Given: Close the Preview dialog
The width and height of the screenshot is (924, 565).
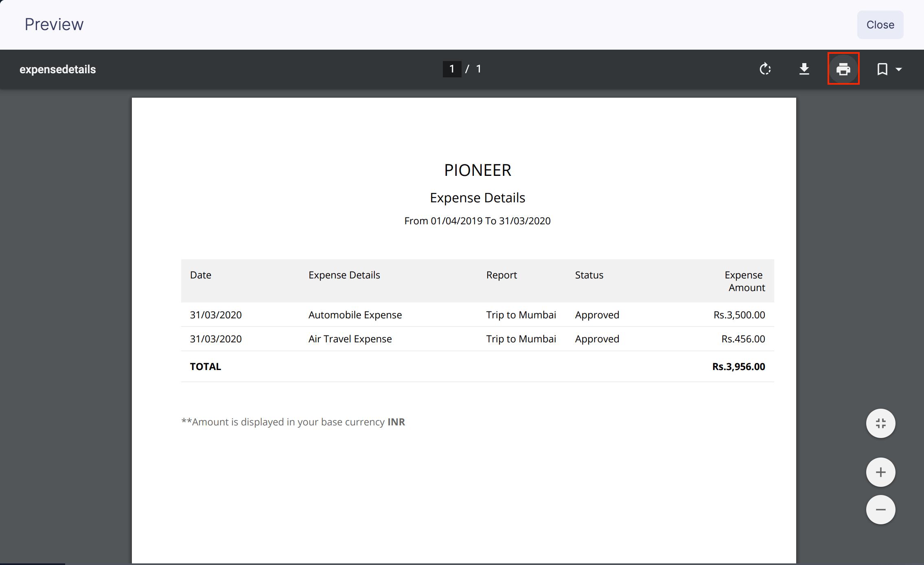Looking at the screenshot, I should point(880,25).
